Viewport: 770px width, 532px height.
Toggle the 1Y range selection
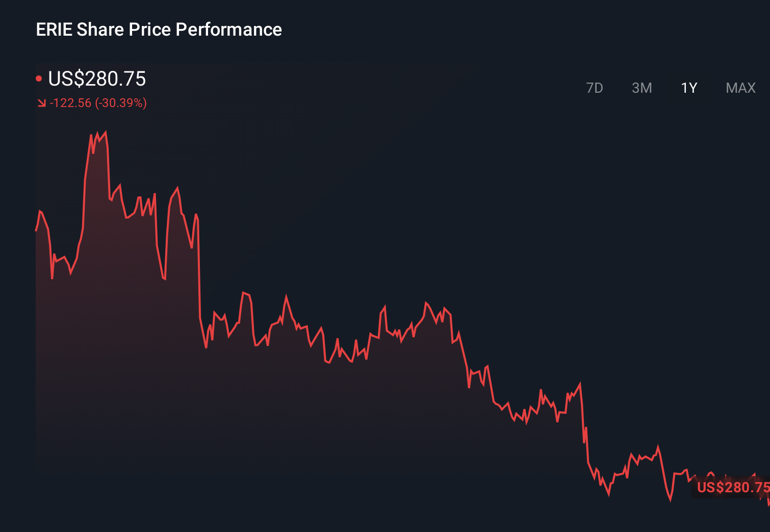[x=688, y=88]
